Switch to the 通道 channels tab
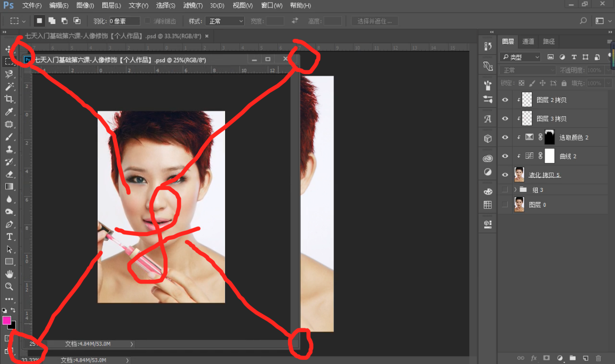This screenshot has height=364, width=615. pos(528,42)
